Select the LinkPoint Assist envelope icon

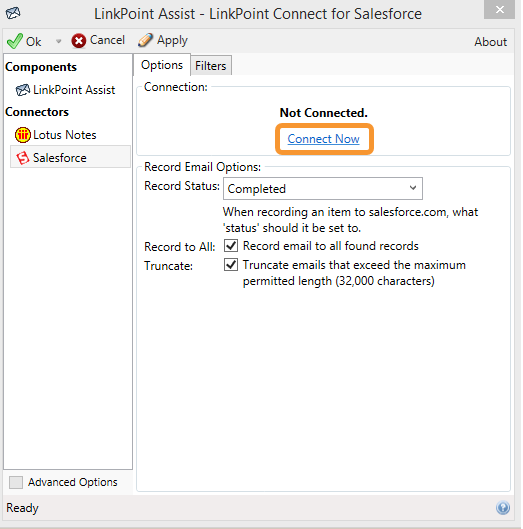pos(23,90)
